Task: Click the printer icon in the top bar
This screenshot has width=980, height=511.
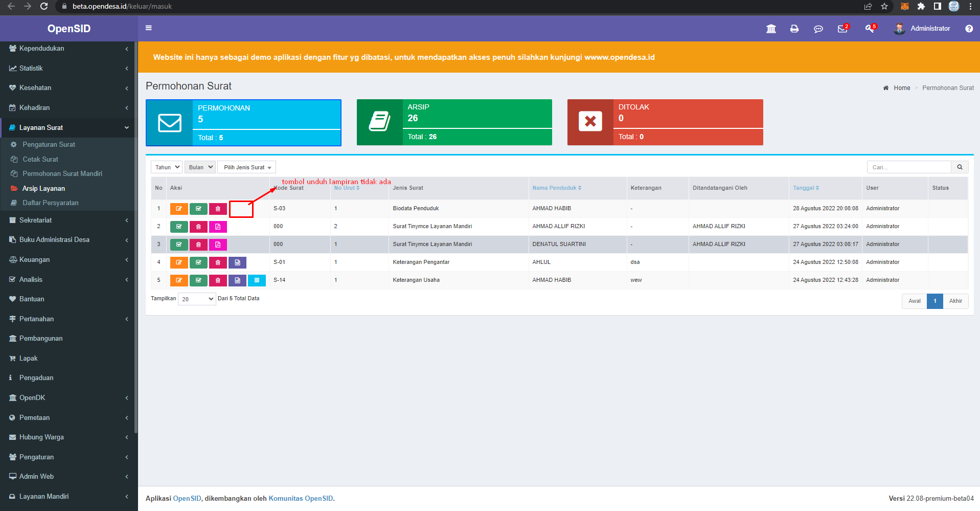Action: (x=794, y=29)
